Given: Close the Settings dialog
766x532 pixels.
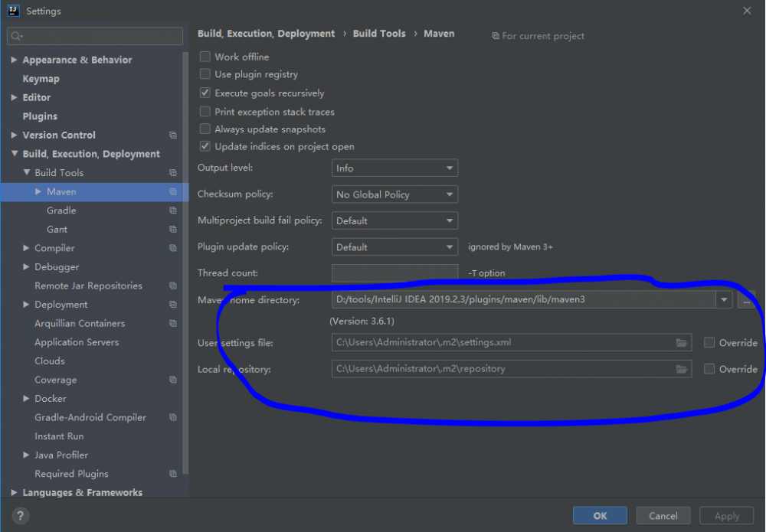Looking at the screenshot, I should tap(747, 11).
